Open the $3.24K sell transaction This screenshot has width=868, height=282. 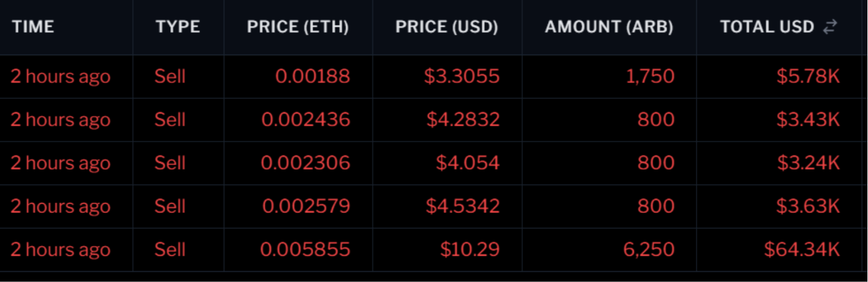tap(434, 163)
